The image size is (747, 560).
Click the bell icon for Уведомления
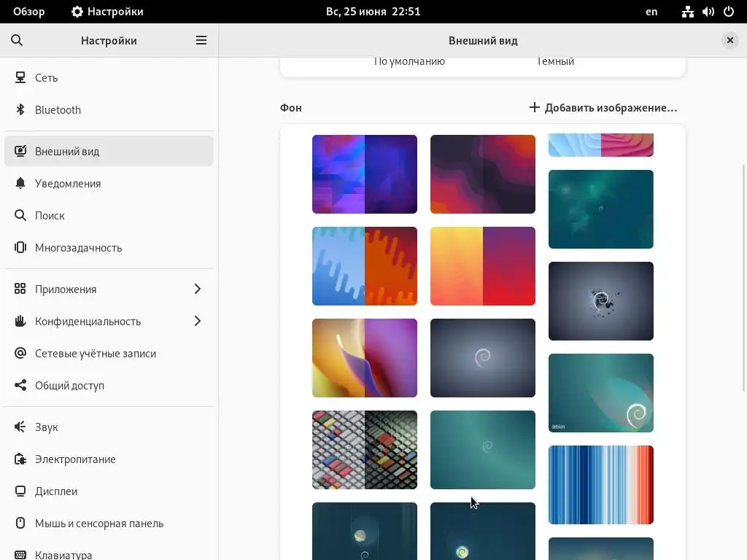[20, 183]
